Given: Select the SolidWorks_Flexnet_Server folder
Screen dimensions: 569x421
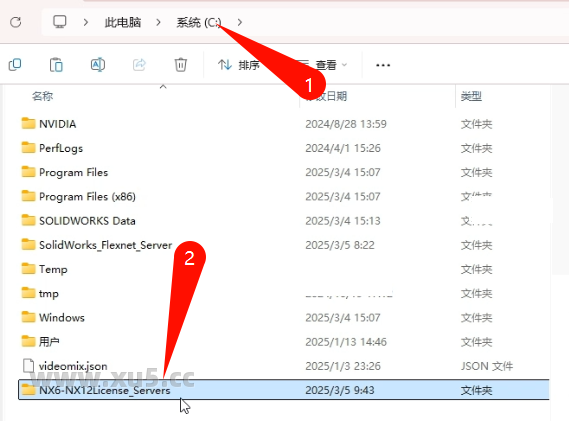Looking at the screenshot, I should pos(106,245).
